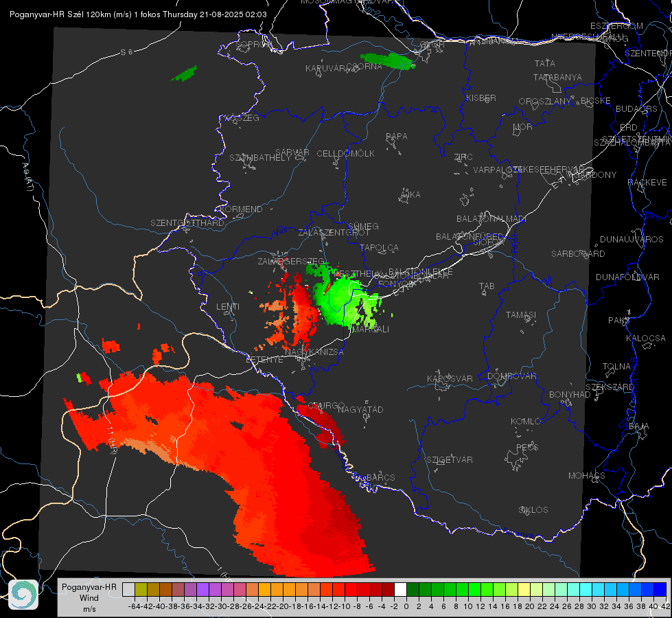Click the KAPOSVÁR city label
Screen dimensions: 672x618
point(450,378)
